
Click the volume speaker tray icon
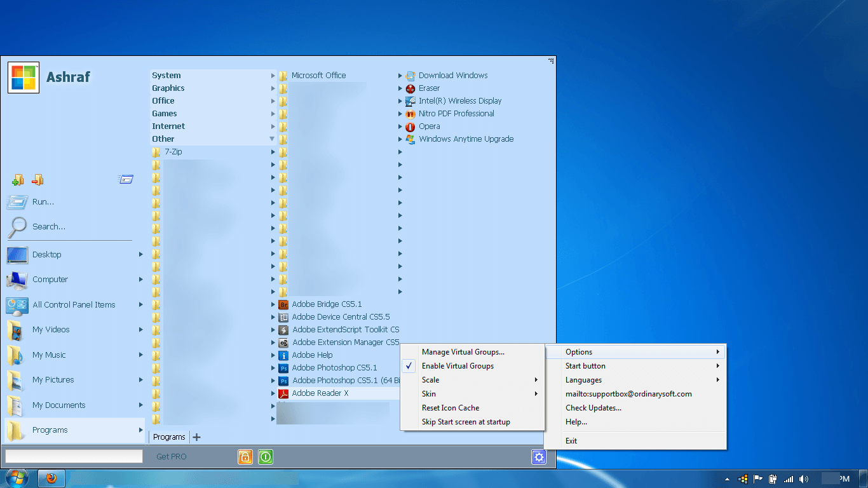point(804,479)
